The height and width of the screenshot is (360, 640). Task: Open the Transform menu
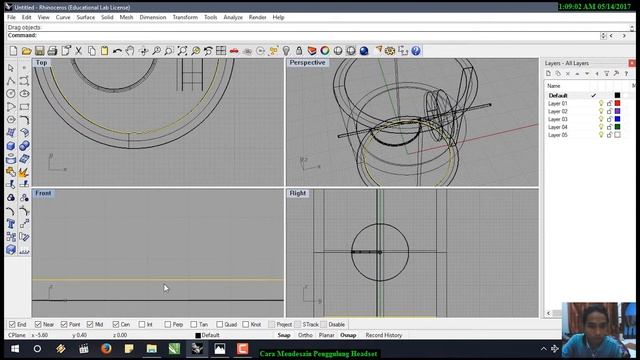tap(185, 17)
